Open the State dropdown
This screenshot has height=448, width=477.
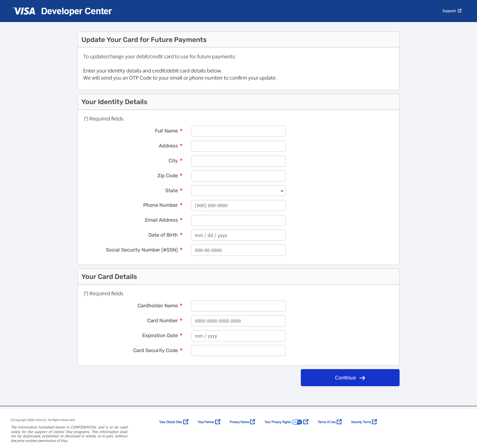tap(238, 191)
